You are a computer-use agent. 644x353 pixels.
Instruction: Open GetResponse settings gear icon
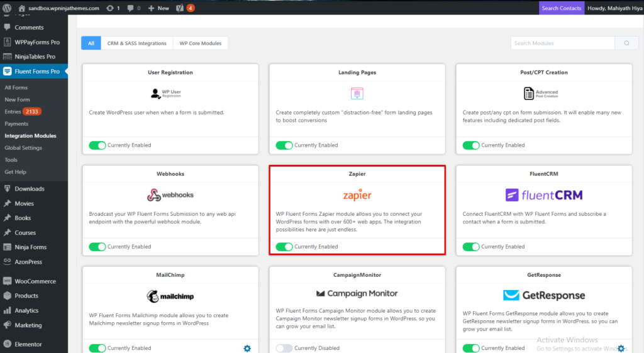tap(621, 349)
